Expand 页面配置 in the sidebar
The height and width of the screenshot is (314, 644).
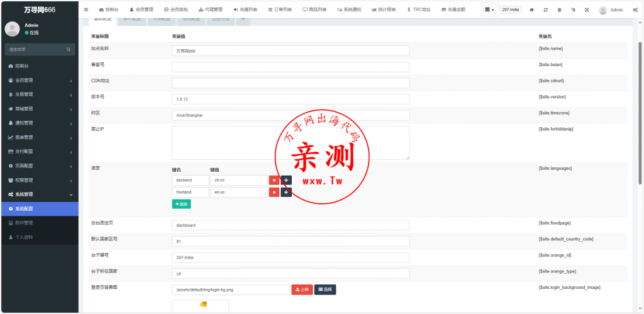click(39, 166)
